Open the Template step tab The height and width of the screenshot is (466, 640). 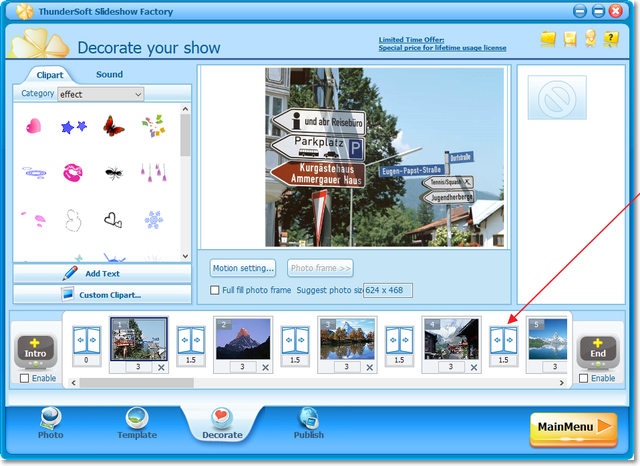coord(137,423)
